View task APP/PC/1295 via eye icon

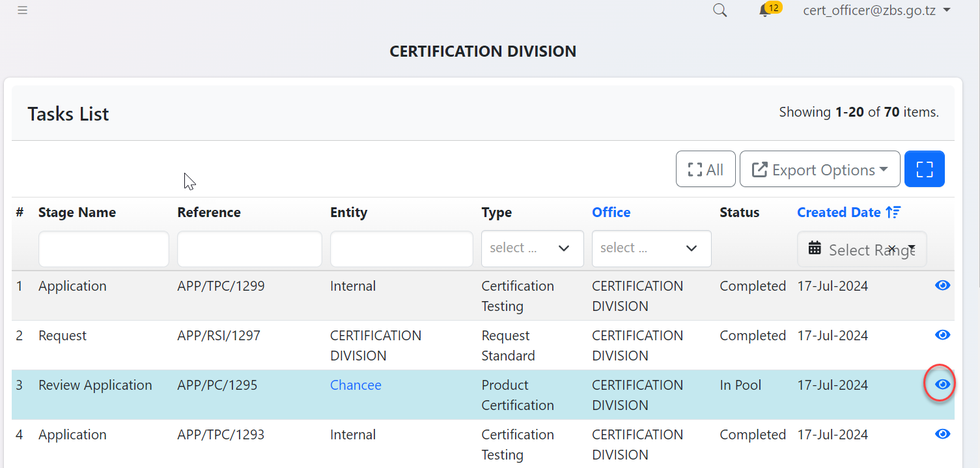(x=942, y=385)
